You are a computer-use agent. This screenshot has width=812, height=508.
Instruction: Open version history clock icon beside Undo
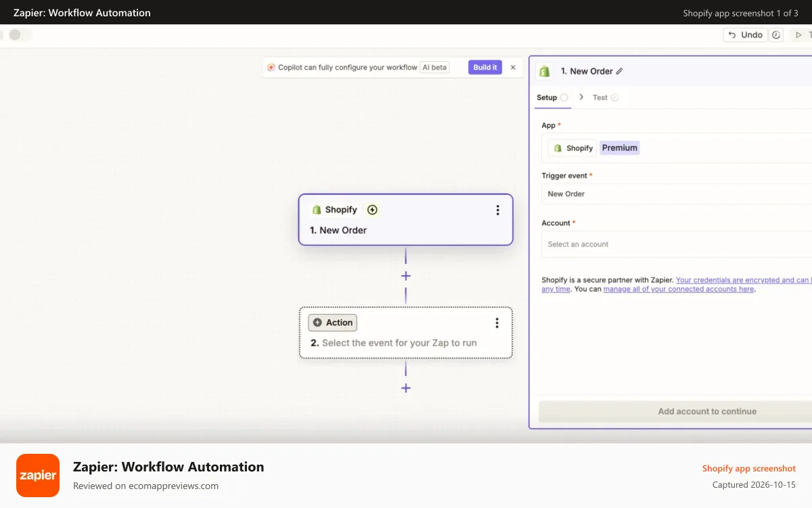pyautogui.click(x=776, y=35)
